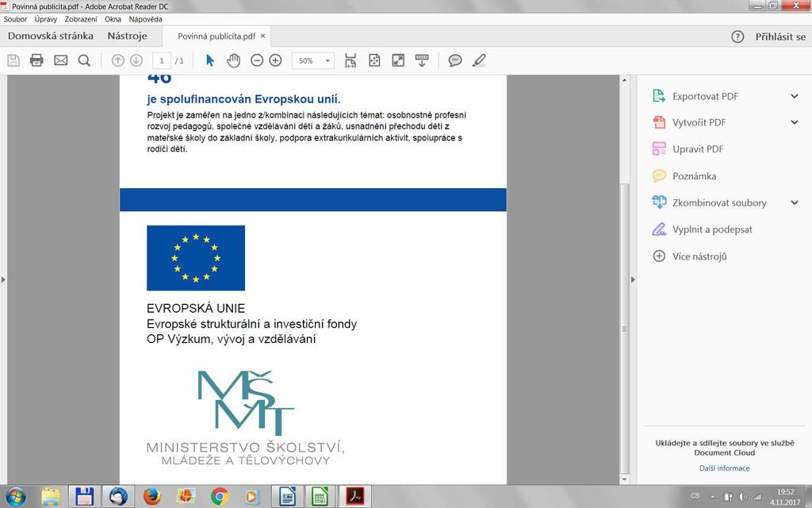Open the Windows Start button

(16, 497)
